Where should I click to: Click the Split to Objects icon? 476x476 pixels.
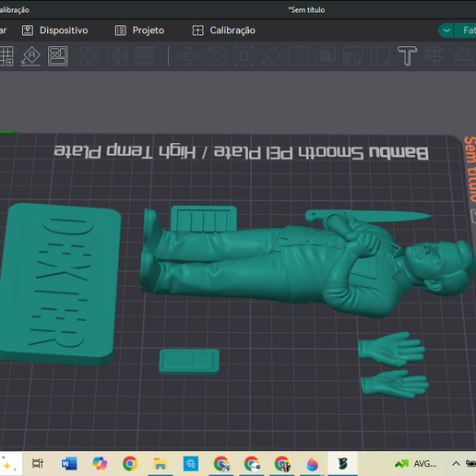coord(90,56)
